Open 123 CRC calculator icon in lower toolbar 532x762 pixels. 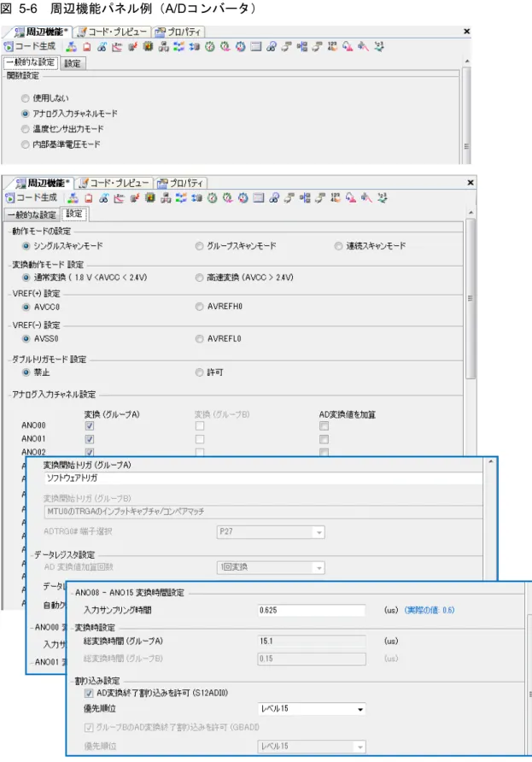(x=336, y=198)
